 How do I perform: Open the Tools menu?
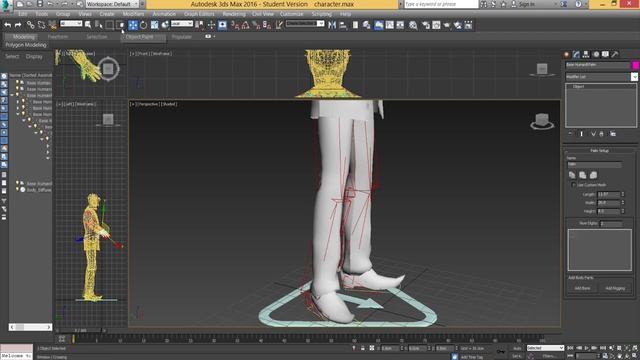[x=42, y=14]
